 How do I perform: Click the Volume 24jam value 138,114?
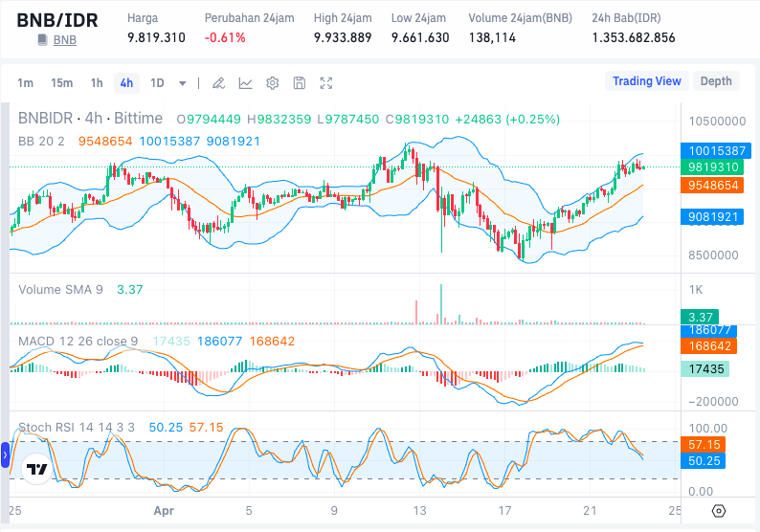click(x=492, y=37)
